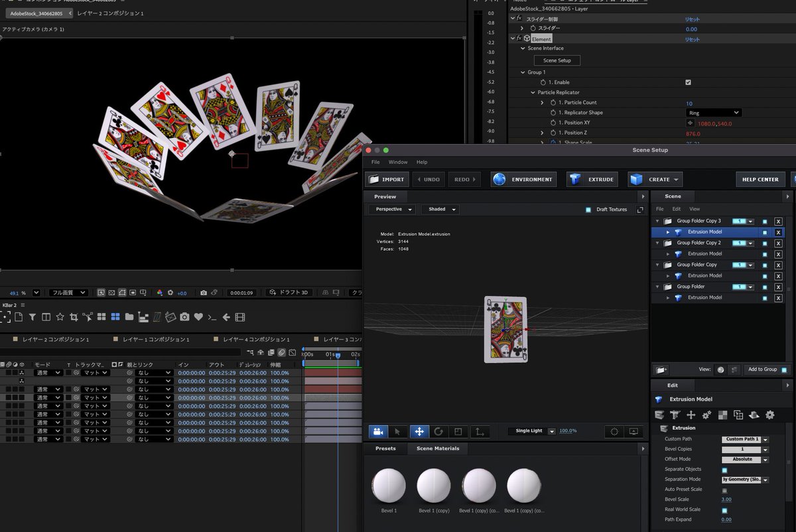This screenshot has height=532, width=796.
Task: Toggle the Draft Textures checkbox
Action: click(x=588, y=210)
